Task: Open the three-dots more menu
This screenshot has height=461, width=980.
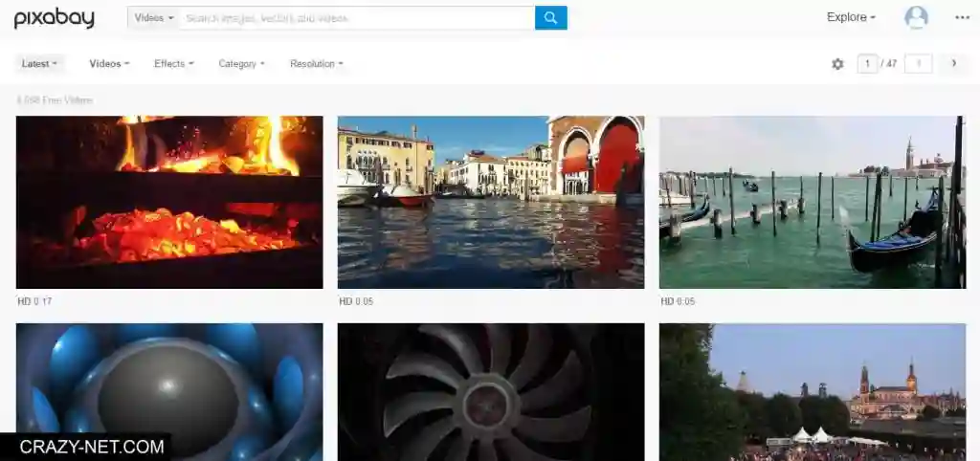Action: coord(963,17)
